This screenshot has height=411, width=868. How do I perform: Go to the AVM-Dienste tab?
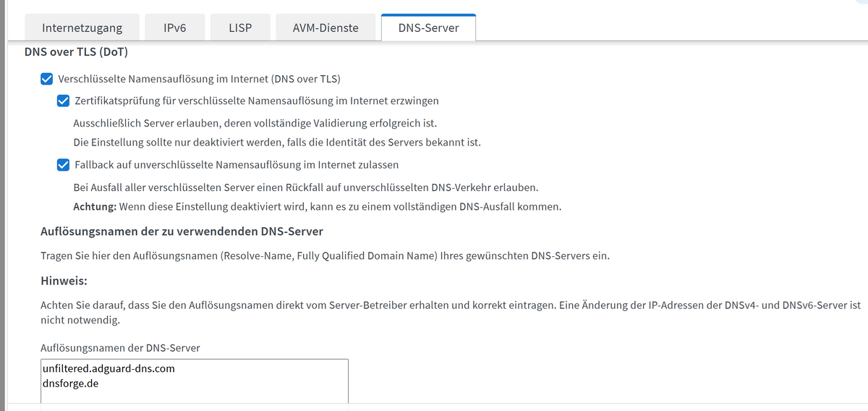click(x=325, y=28)
